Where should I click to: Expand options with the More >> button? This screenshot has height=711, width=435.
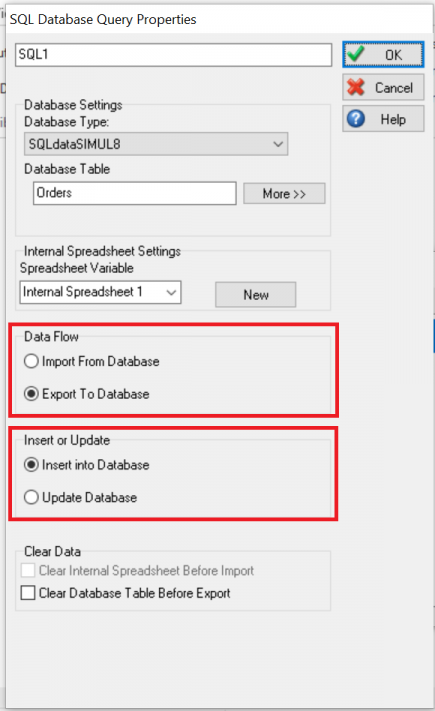click(x=284, y=194)
